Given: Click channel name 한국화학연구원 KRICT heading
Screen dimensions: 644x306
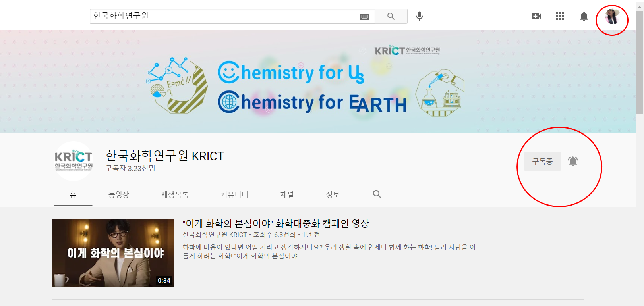Looking at the screenshot, I should click(x=165, y=156).
